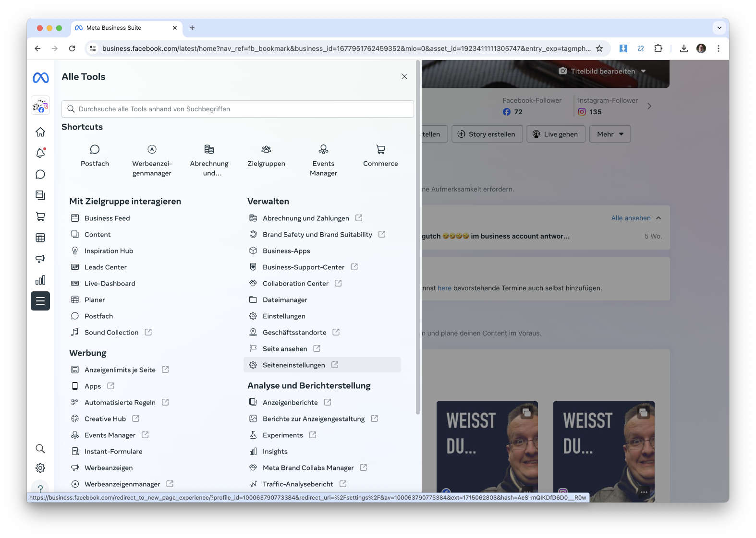The height and width of the screenshot is (538, 756).
Task: Open Insights bar chart icon in sidebar
Action: (x=40, y=280)
